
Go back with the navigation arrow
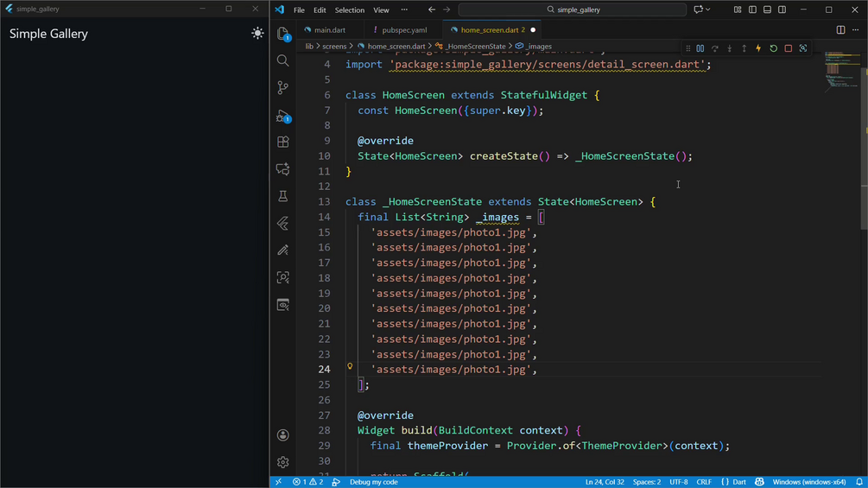432,10
